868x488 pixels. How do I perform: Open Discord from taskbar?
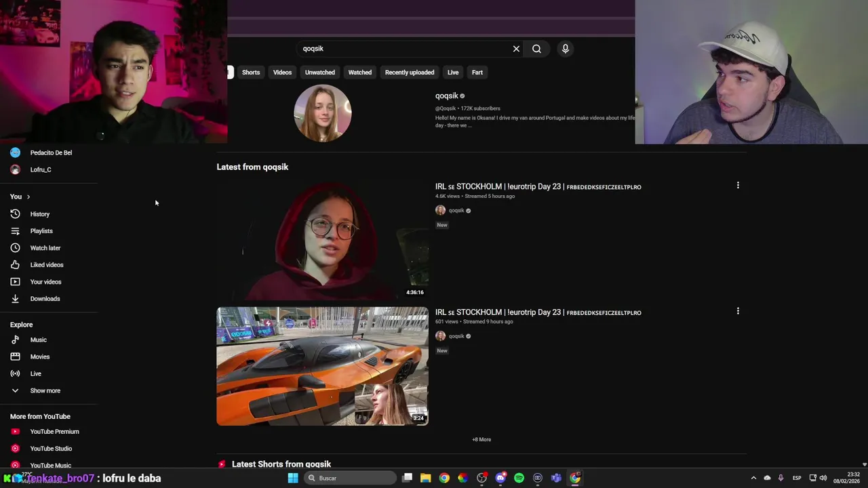pyautogui.click(x=500, y=478)
